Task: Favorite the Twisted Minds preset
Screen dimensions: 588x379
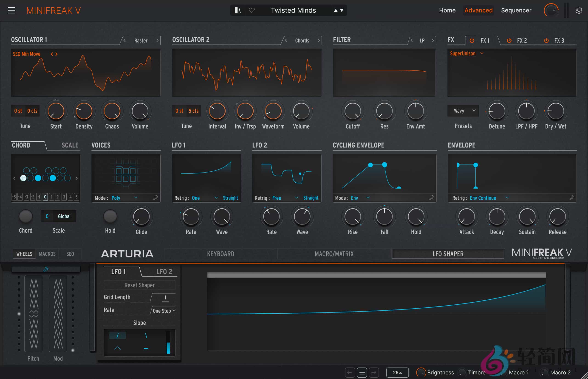Action: click(x=252, y=10)
